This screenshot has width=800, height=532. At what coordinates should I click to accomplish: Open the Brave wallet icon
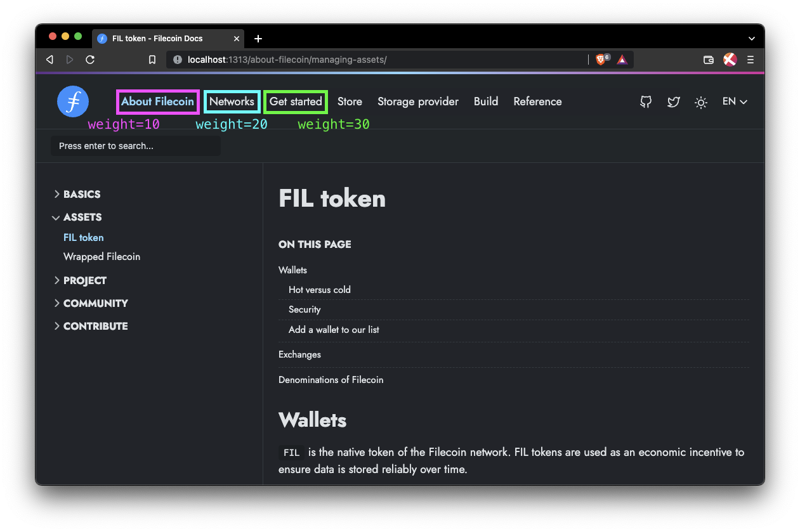click(709, 60)
